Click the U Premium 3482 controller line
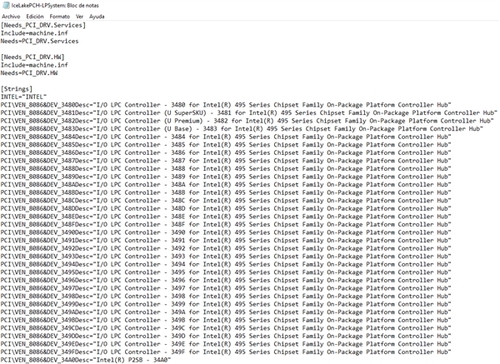This screenshot has height=364, width=500. (247, 121)
